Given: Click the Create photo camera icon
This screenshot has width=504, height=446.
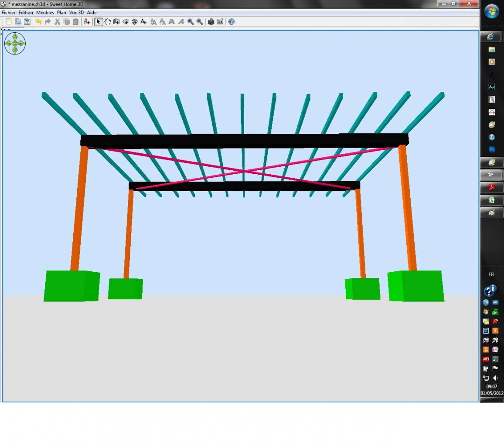Looking at the screenshot, I should click(x=211, y=22).
